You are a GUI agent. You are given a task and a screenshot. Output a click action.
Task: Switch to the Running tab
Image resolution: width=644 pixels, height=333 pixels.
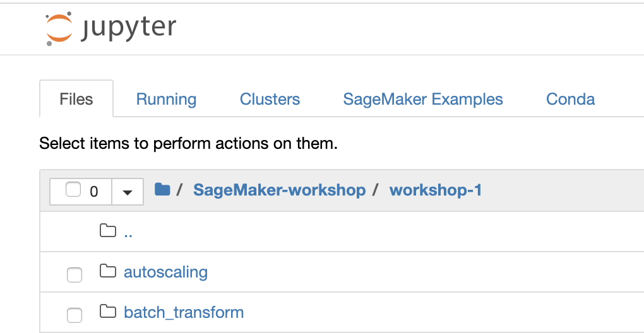tap(166, 99)
